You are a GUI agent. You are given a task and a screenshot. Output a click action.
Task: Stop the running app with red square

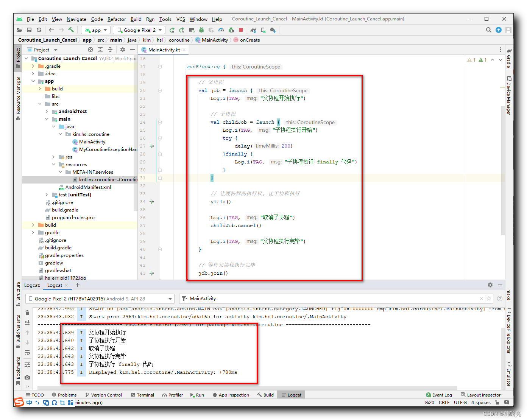tap(241, 30)
